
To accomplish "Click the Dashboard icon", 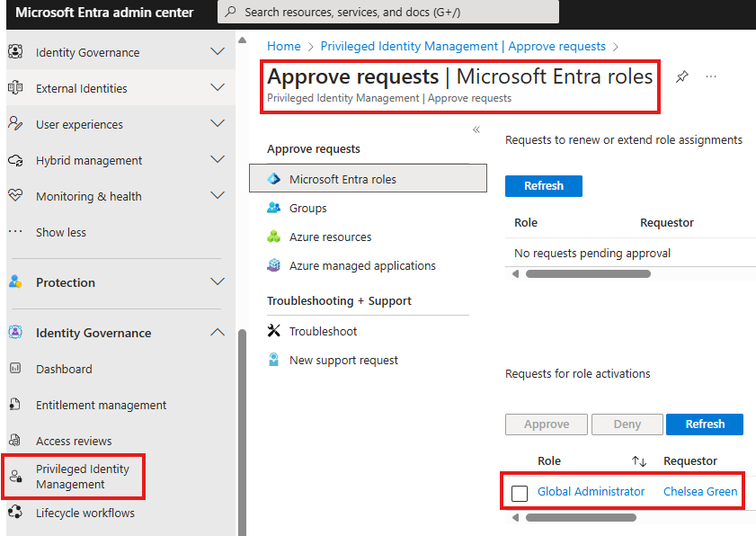I will tap(15, 369).
